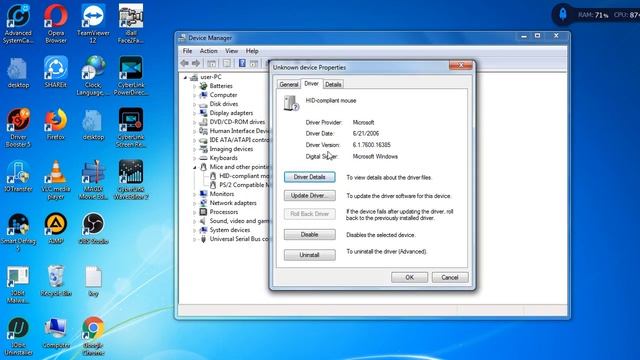Click Back arrow in Device Manager toolbar
Viewport: 640px width, 360px height.
click(184, 63)
